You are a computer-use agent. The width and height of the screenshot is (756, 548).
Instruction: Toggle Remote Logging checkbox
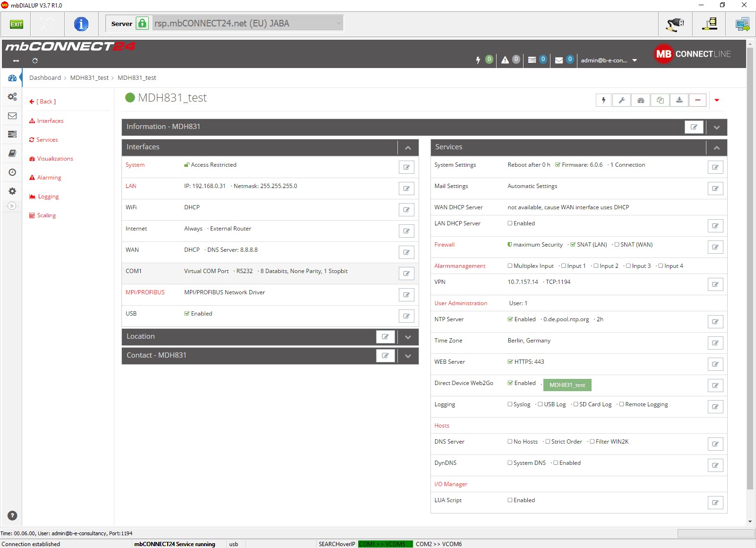pos(621,404)
